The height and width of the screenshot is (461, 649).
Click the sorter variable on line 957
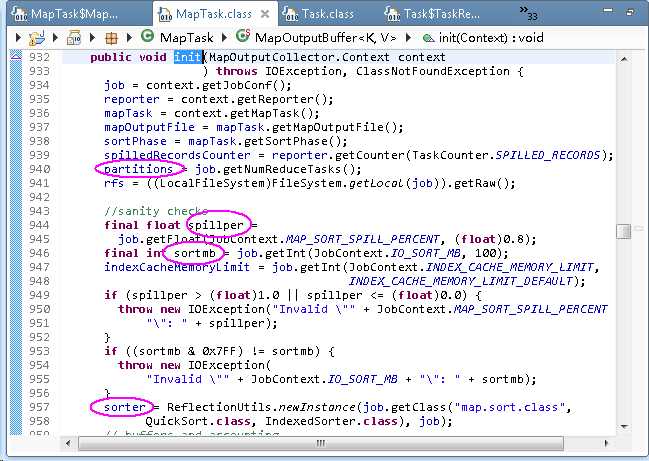(x=125, y=407)
